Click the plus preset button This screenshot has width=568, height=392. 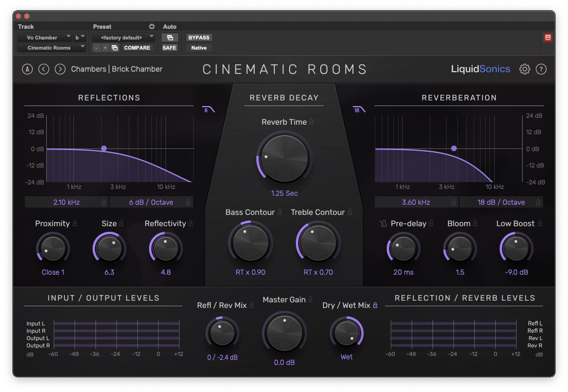[105, 48]
